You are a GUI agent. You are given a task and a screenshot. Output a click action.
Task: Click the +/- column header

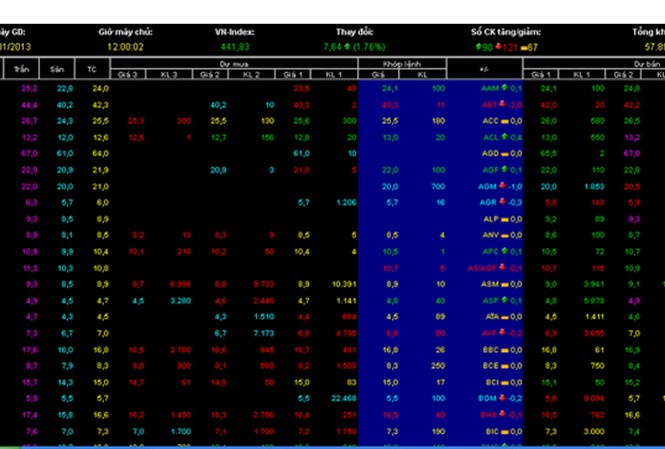485,69
